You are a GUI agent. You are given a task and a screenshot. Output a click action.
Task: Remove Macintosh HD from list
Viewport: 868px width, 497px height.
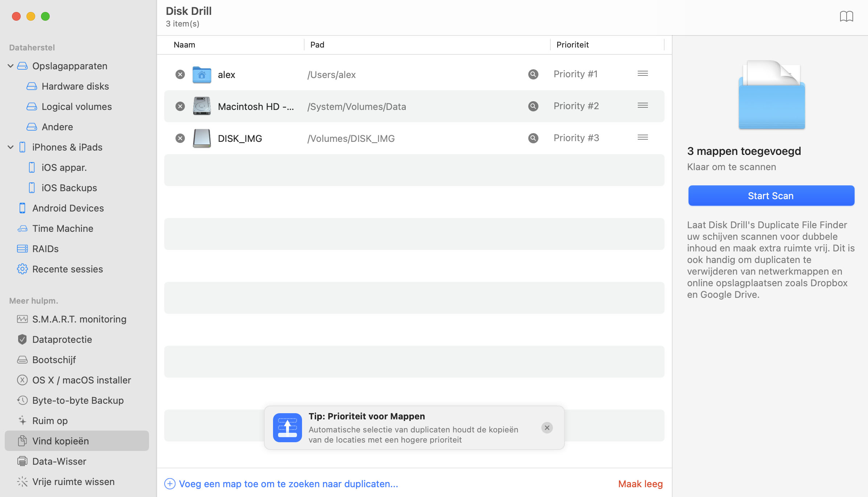tap(180, 106)
